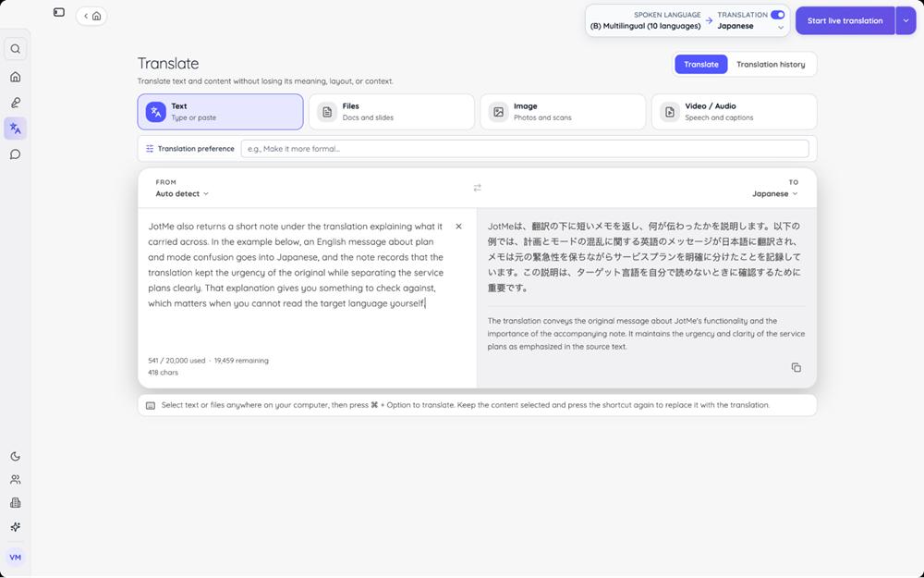Click Start live translation button
Viewport: 924px width, 578px height.
point(845,20)
